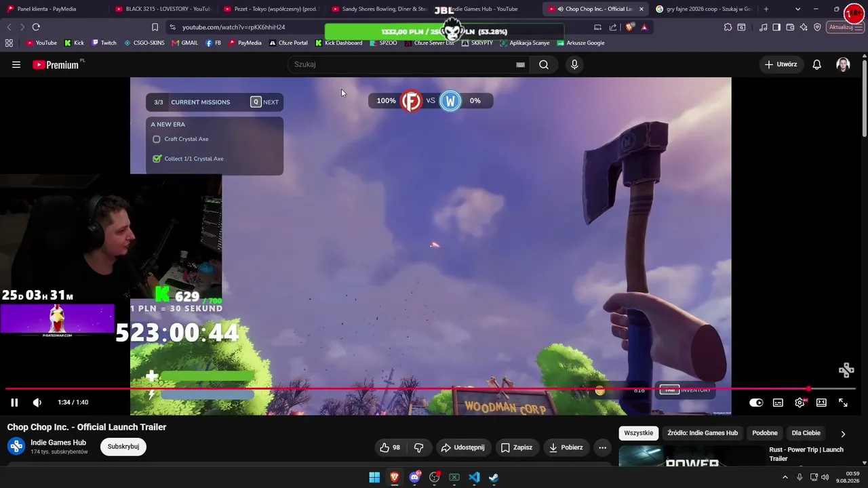
Task: Switch the player to theater mode
Action: click(821, 403)
